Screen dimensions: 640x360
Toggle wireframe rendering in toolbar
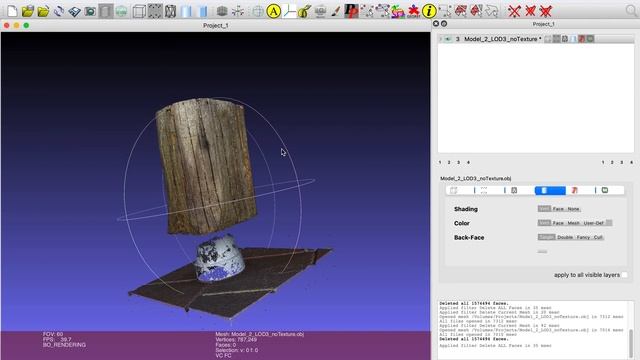pos(170,11)
